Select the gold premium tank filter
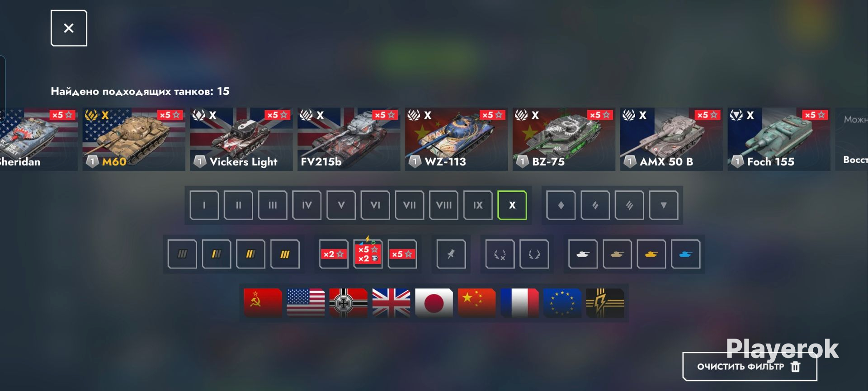The height and width of the screenshot is (391, 868). pyautogui.click(x=651, y=254)
